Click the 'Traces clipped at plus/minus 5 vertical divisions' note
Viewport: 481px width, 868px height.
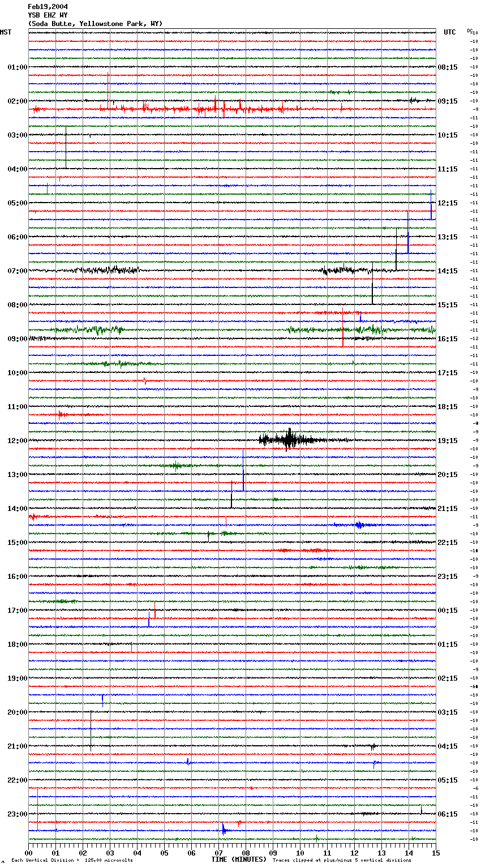point(342,860)
